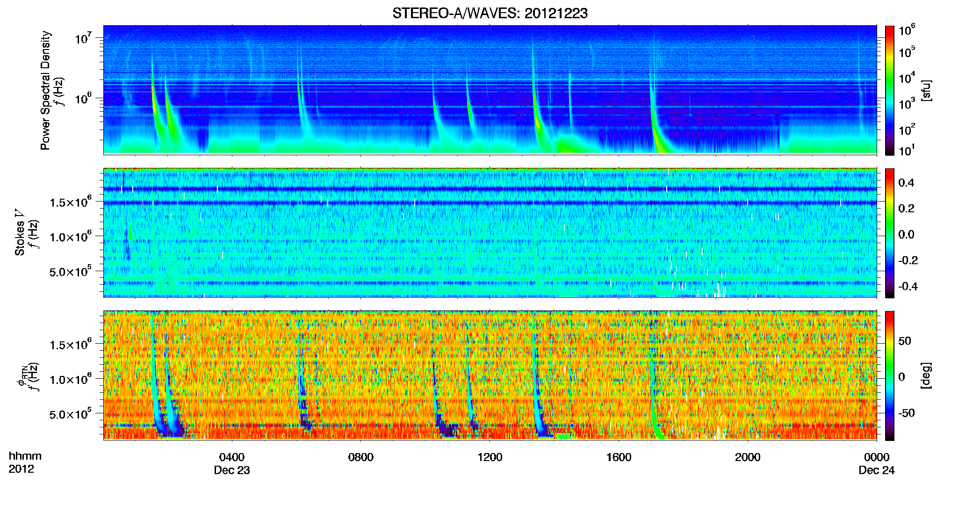Click the "0.4" Stokes V colorbar label
Viewport: 980px width, 505px height.
click(906, 183)
